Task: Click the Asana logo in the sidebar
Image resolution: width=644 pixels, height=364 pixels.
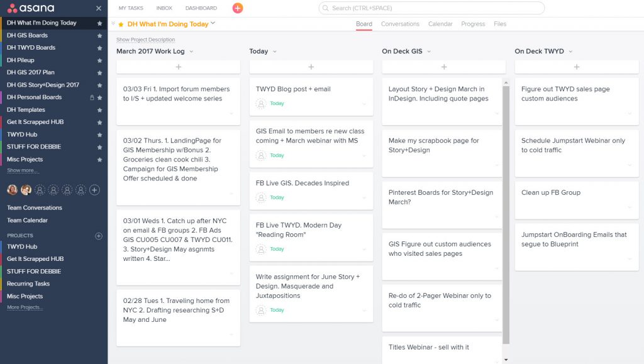Action: 31,8
